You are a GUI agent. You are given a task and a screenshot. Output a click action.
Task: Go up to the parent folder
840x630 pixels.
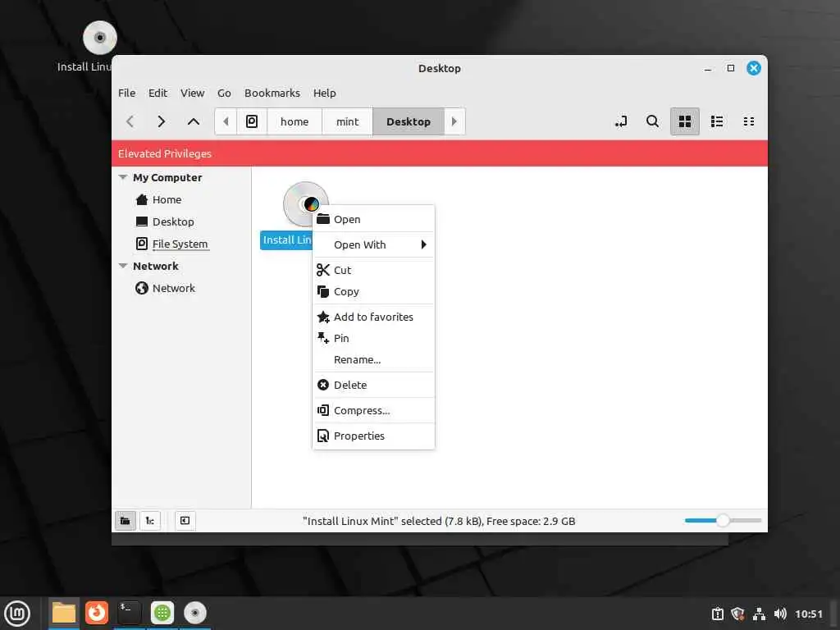(194, 121)
